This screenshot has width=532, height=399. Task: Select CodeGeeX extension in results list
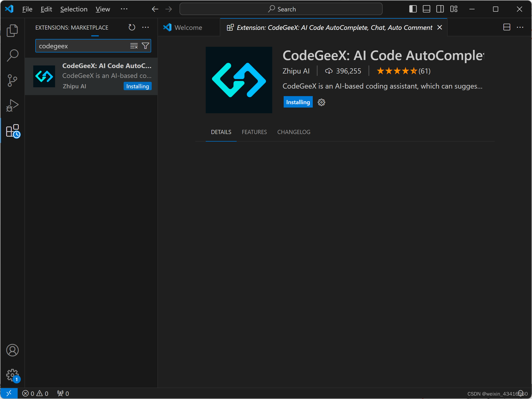pos(91,76)
